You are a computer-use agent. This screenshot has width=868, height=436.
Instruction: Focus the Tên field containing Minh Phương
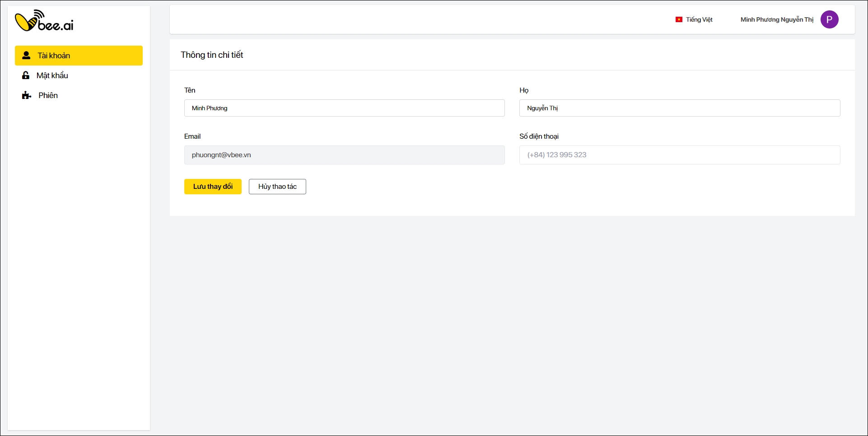[x=344, y=108]
